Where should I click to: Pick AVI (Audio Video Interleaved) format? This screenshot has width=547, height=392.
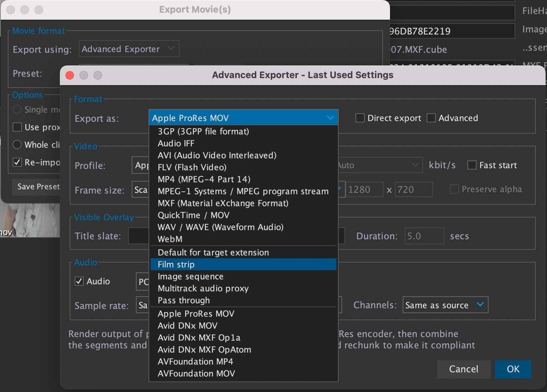tap(243, 155)
